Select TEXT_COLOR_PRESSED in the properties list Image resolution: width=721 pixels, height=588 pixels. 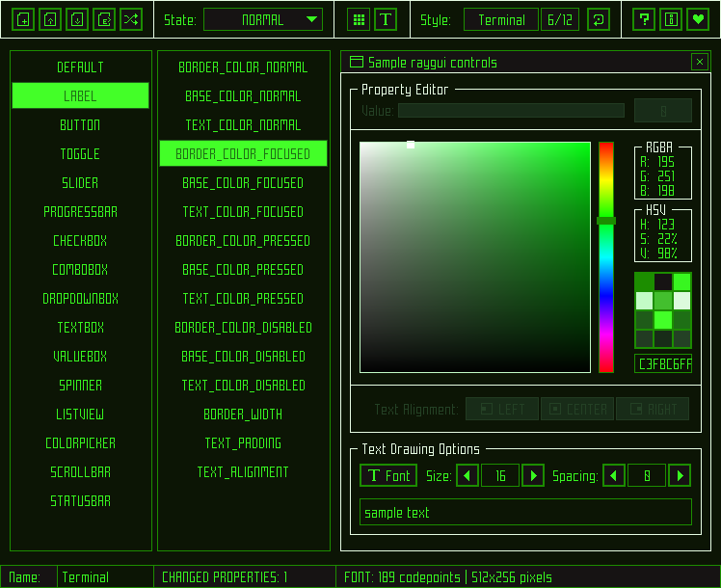243,299
